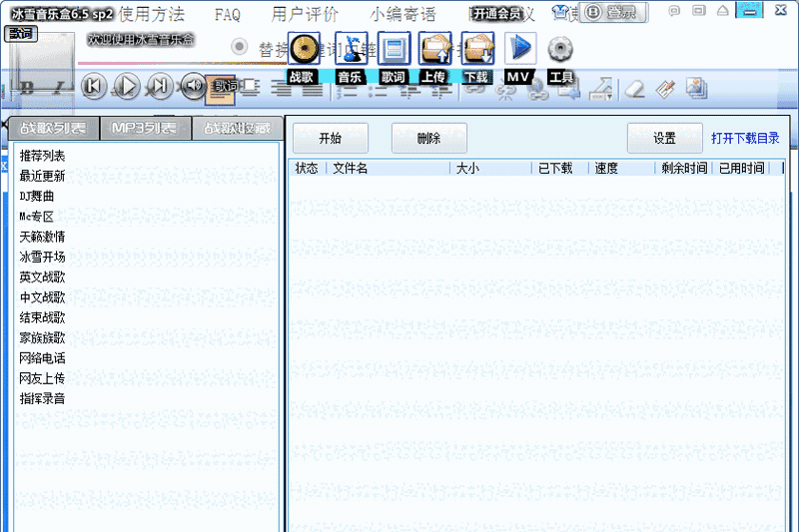Viewport: 799px width, 532px height.
Task: Select 中文战歌 in the song list
Action: [42, 297]
